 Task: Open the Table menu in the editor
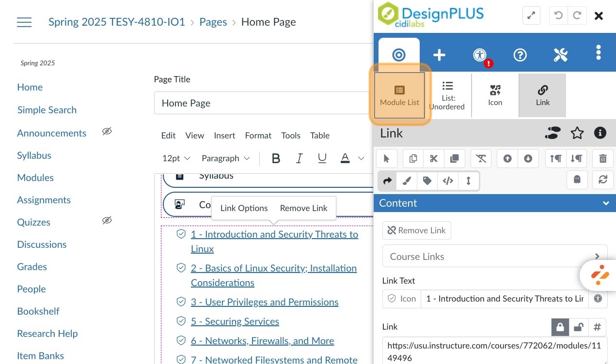(x=320, y=136)
